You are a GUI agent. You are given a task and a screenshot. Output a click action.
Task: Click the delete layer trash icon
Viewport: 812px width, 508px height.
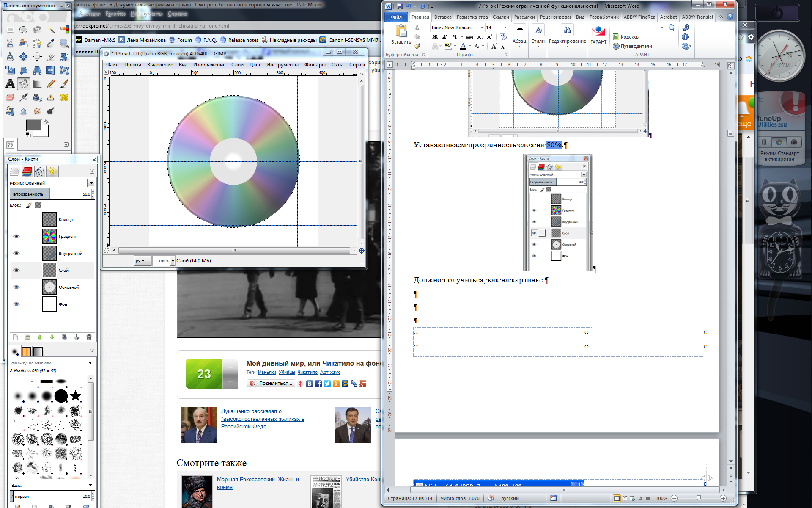[x=89, y=337]
